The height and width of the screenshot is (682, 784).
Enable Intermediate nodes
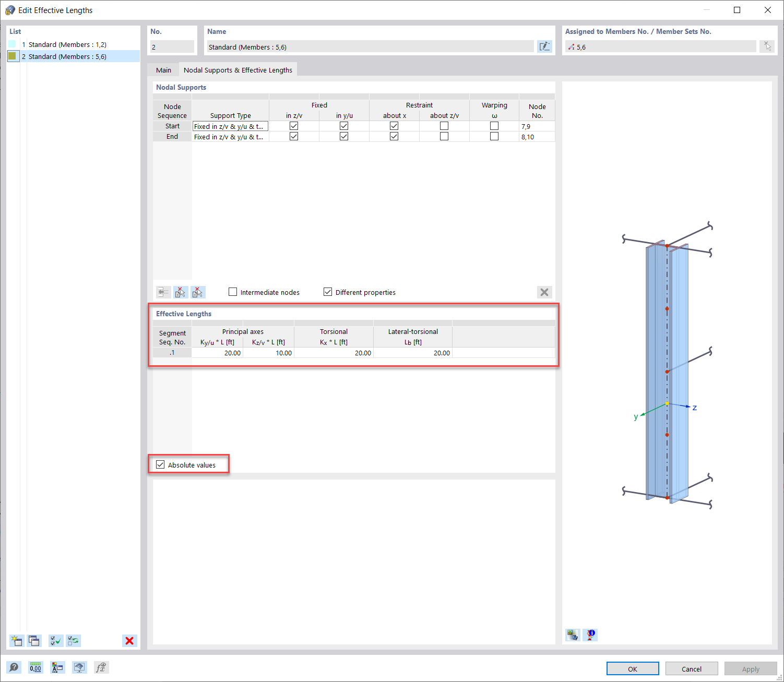tap(232, 292)
